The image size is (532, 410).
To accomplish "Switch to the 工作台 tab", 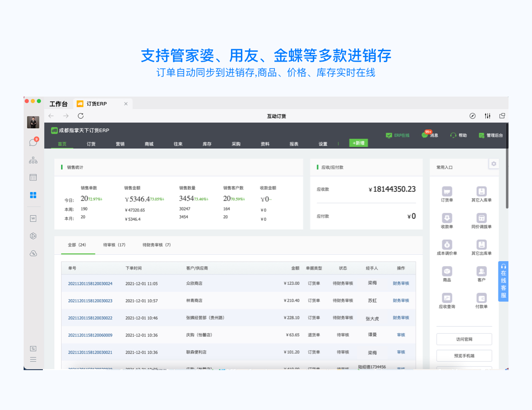I will click(x=58, y=104).
